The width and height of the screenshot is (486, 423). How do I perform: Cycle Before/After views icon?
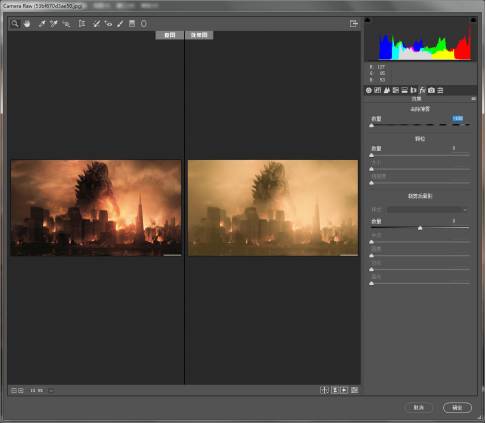coord(324,390)
